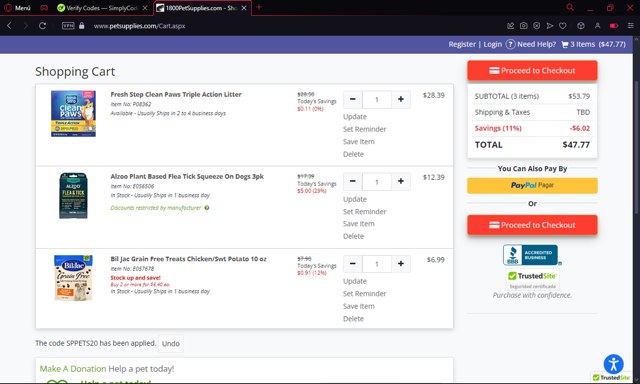Take a snapshot with camera icon

tap(524, 26)
